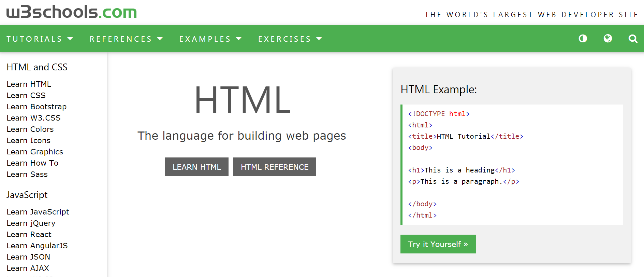This screenshot has height=277, width=644.
Task: Go to Learn Graphics tutorial
Action: (35, 152)
